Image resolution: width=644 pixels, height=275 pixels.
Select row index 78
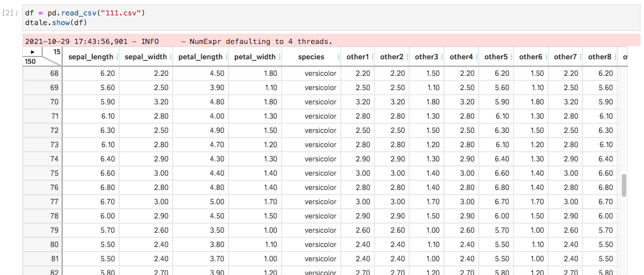[x=42, y=216]
